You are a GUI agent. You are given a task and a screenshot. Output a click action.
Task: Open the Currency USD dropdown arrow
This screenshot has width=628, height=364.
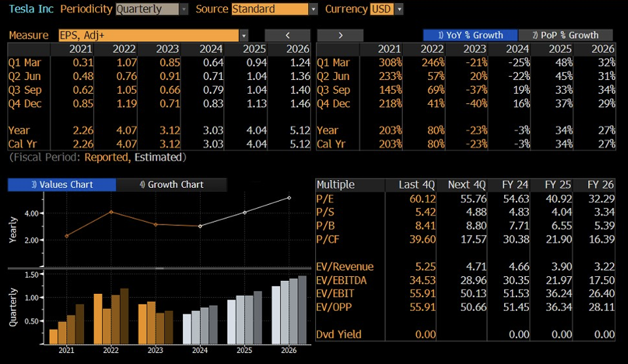pos(399,9)
